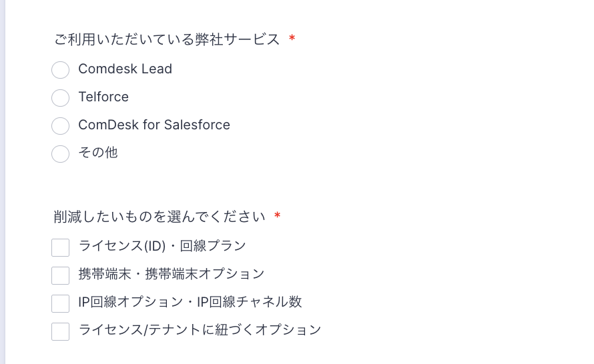Click the 'Comdesk Lead' label text
The image size is (594, 364).
(x=125, y=69)
